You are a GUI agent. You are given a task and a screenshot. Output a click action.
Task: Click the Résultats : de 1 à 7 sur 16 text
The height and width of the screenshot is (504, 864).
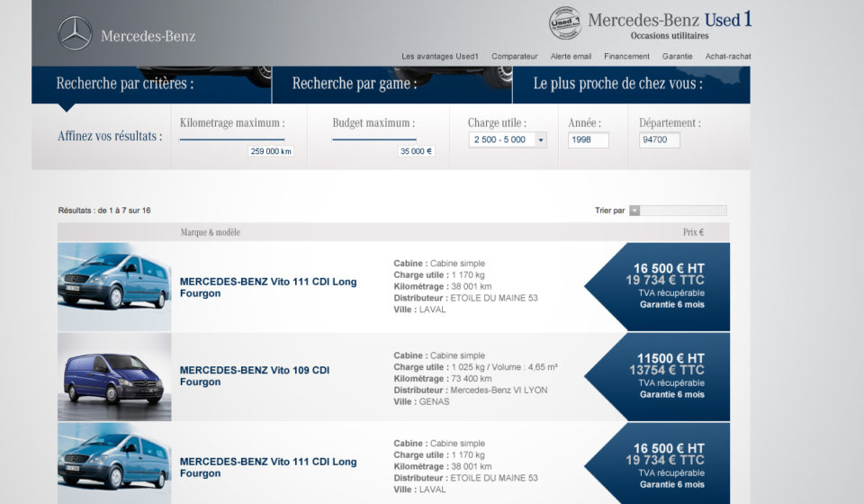point(104,211)
